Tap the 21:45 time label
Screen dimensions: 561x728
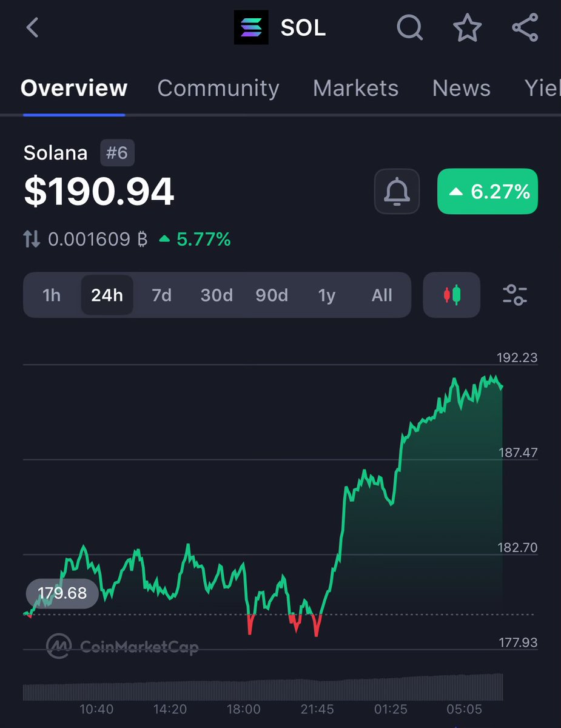click(318, 709)
